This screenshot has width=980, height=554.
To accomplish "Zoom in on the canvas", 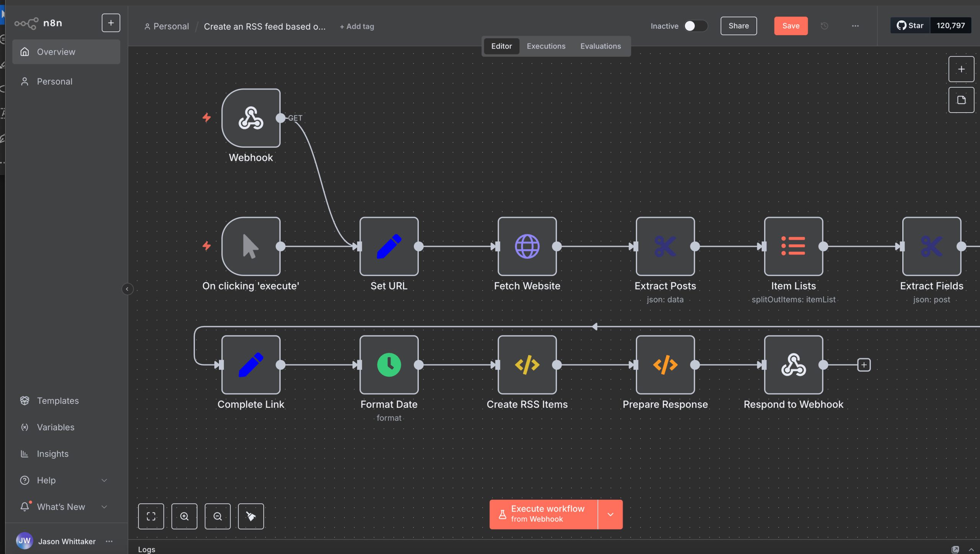I will pos(184,516).
